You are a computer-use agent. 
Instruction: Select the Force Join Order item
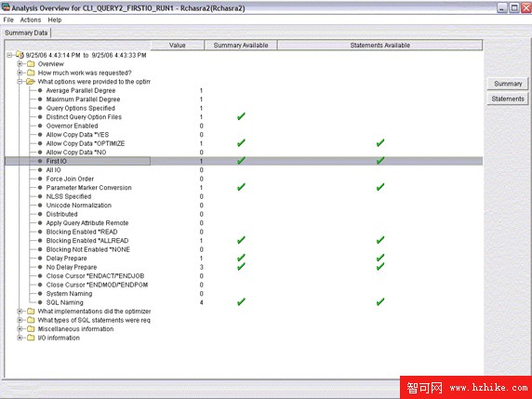point(70,179)
